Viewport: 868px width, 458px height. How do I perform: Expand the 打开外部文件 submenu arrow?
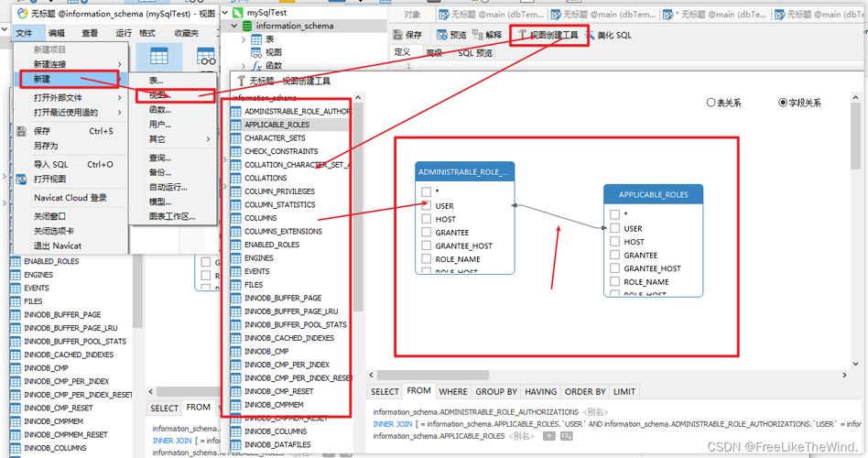pyautogui.click(x=118, y=98)
